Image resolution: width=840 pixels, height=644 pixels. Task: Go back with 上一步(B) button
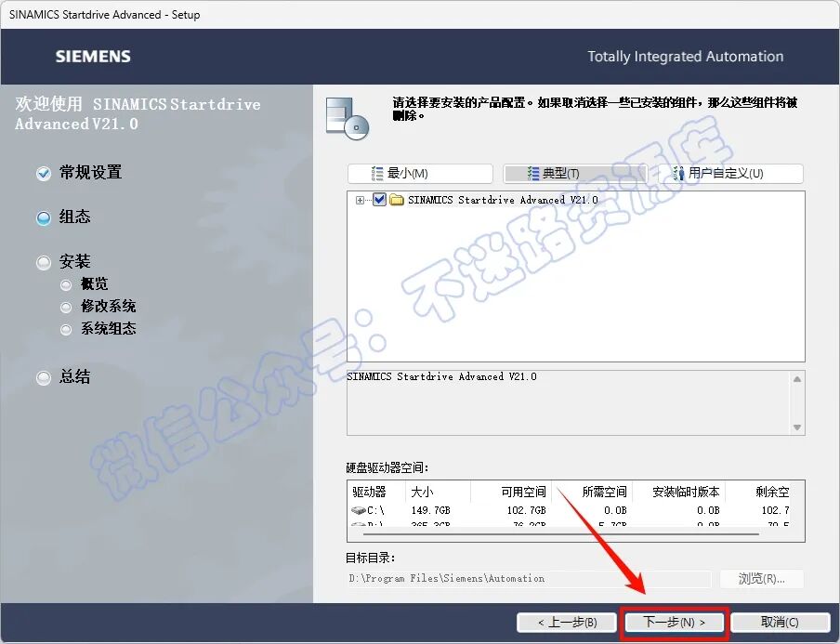pyautogui.click(x=568, y=622)
